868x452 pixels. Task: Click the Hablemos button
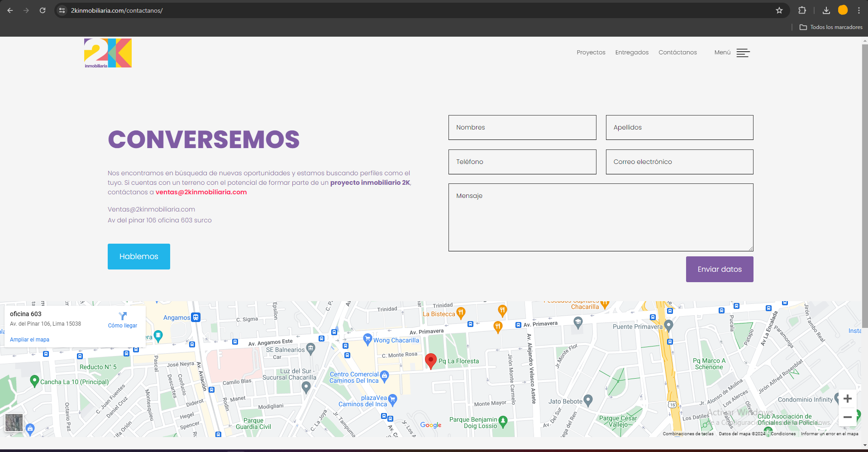(x=139, y=256)
